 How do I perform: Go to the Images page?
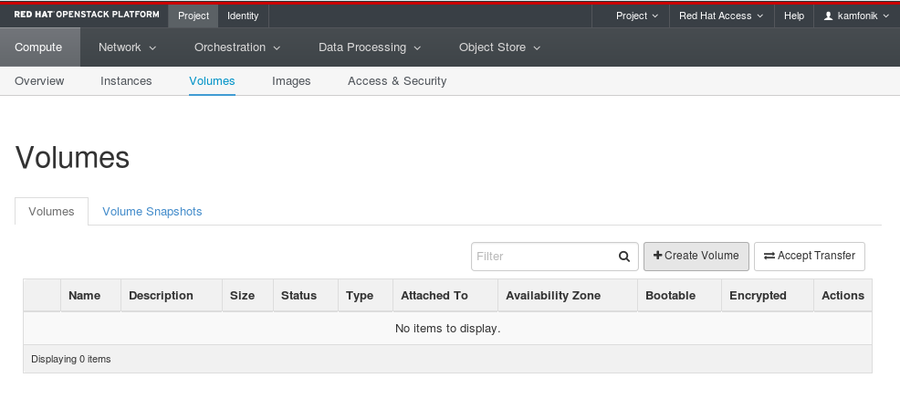(292, 81)
